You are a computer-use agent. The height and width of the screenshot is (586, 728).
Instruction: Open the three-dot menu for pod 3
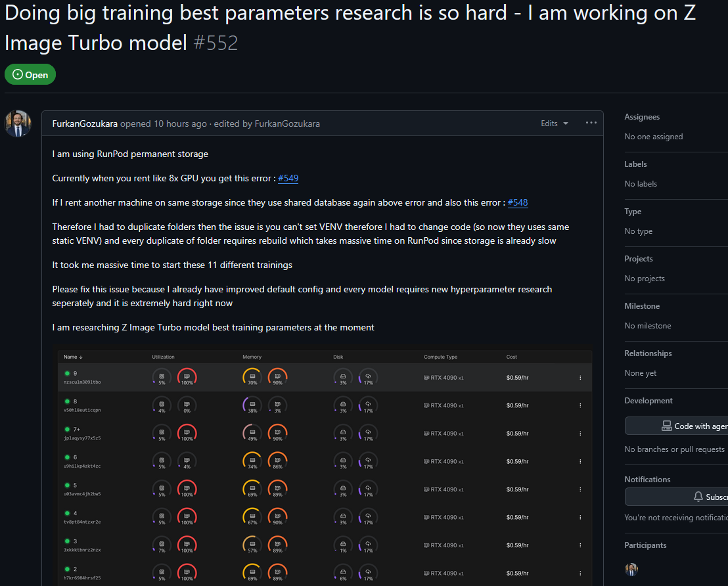[x=580, y=545]
